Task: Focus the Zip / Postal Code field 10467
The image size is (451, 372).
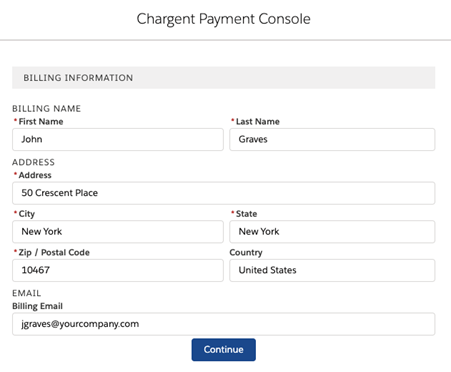Action: coord(118,270)
